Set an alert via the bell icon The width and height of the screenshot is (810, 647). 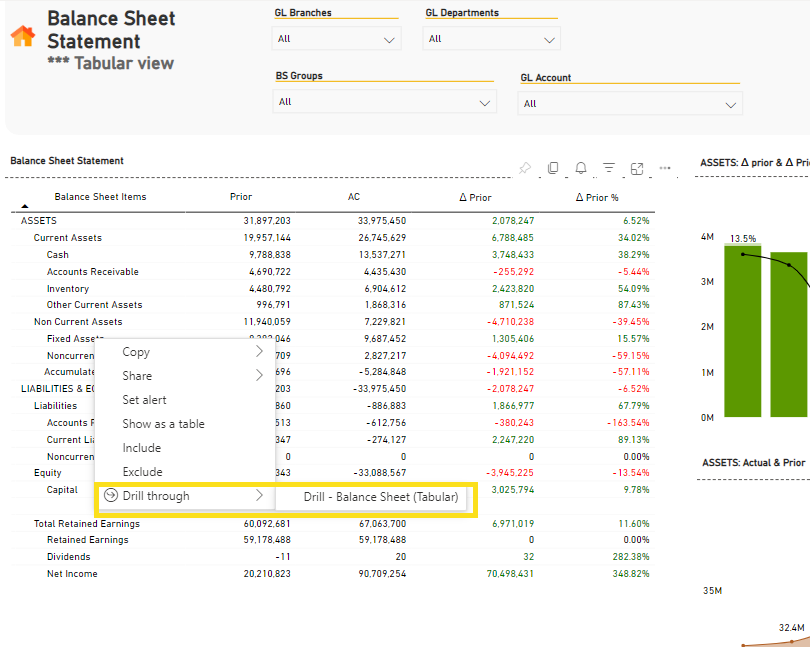tap(581, 168)
